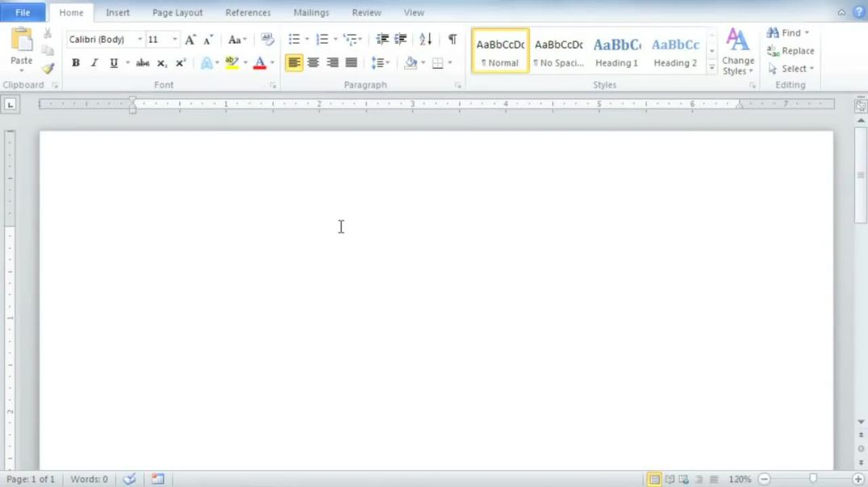The height and width of the screenshot is (487, 868).
Task: Increase paragraph indent
Action: (x=400, y=40)
